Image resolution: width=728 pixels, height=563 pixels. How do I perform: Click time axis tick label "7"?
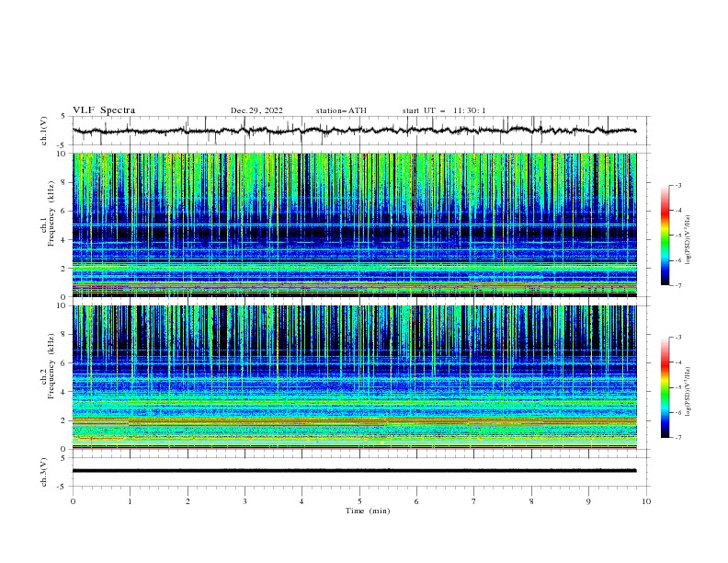[474, 501]
